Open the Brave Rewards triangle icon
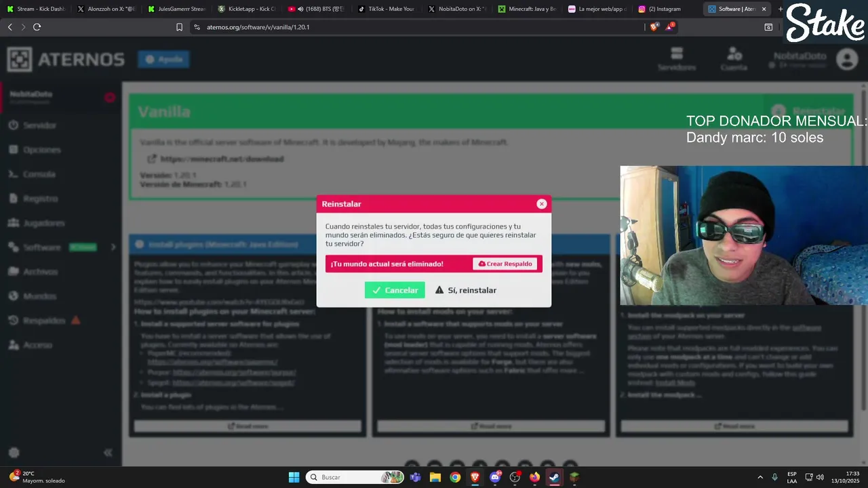Image resolution: width=868 pixels, height=488 pixels. pos(670,27)
